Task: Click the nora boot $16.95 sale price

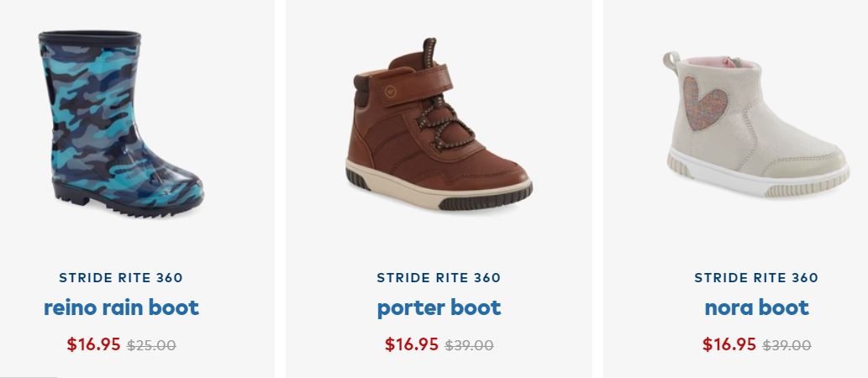Action: click(x=729, y=344)
